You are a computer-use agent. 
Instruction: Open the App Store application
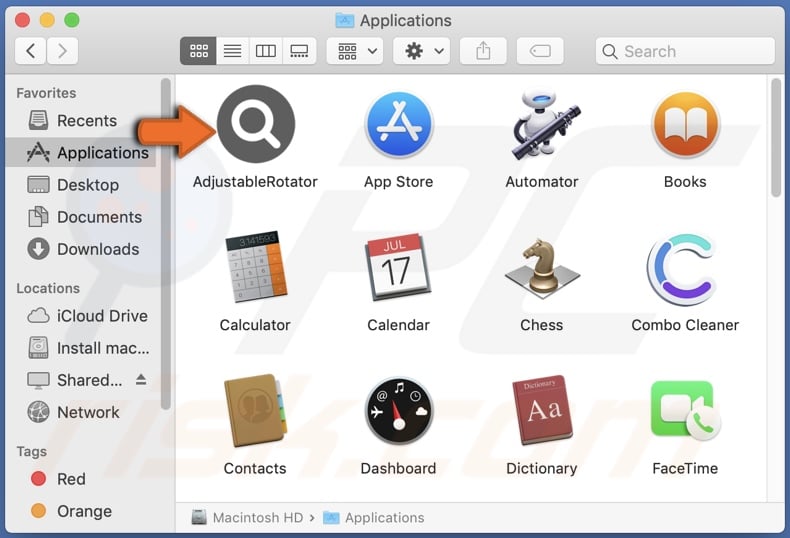[399, 124]
